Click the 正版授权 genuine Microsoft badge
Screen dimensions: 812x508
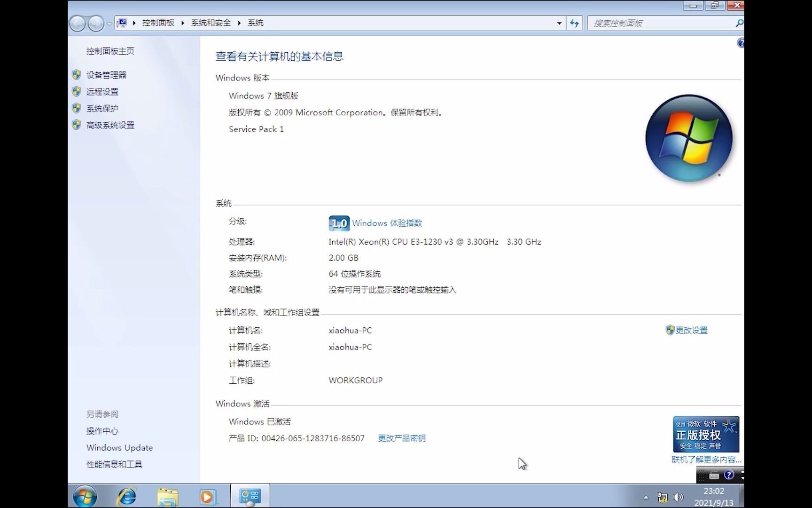tap(706, 434)
